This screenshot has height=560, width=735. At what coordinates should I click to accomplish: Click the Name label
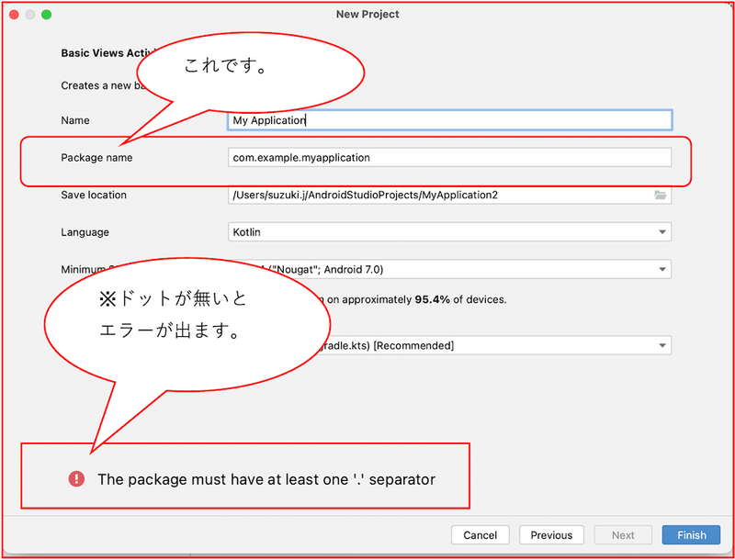pos(75,120)
